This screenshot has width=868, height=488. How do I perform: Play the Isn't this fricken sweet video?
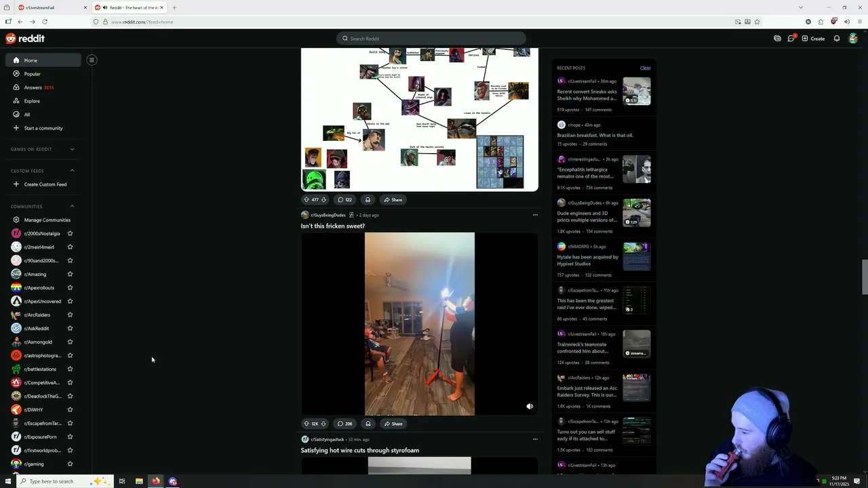(420, 324)
